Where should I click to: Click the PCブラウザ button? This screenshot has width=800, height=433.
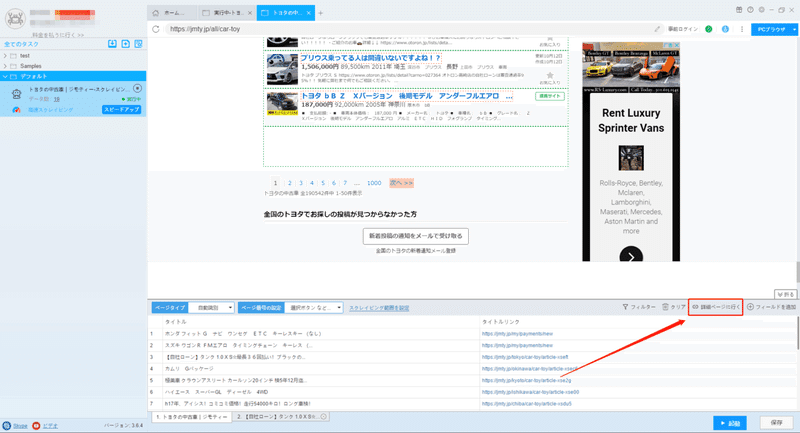pyautogui.click(x=771, y=30)
